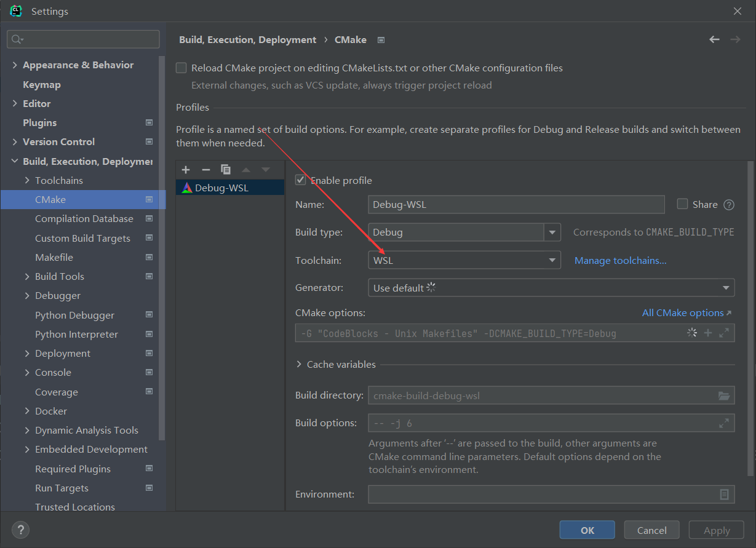Click project icon next to Makefile

click(x=149, y=257)
